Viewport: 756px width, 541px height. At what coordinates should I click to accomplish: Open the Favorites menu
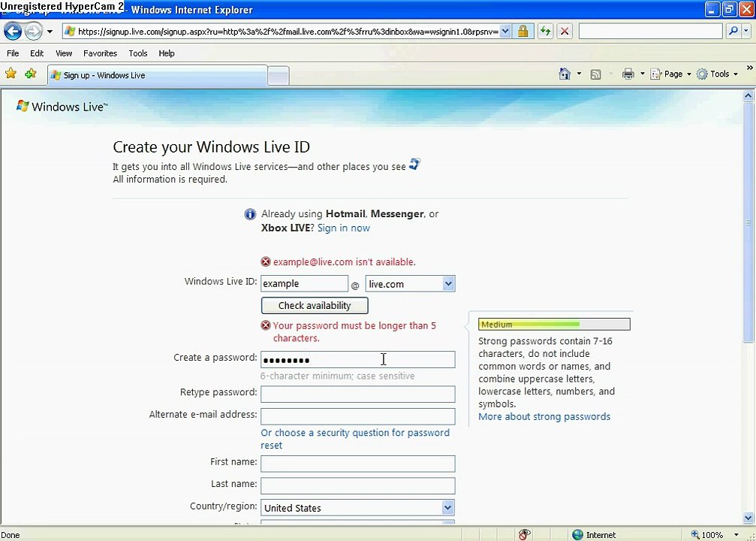pyautogui.click(x=101, y=53)
